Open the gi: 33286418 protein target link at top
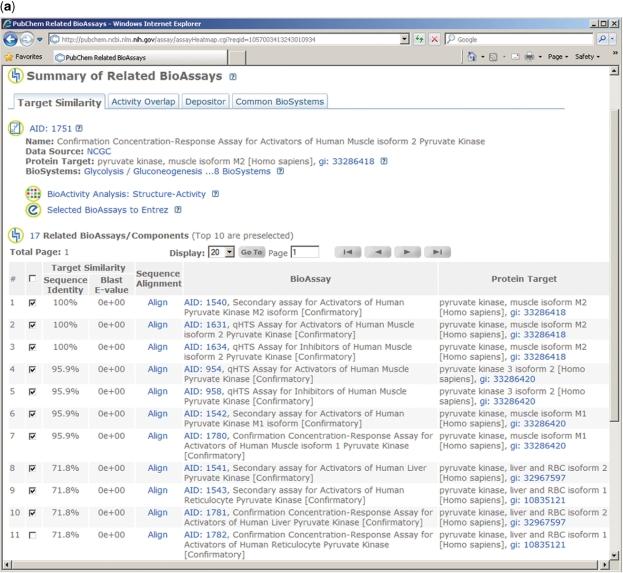 [x=346, y=161]
